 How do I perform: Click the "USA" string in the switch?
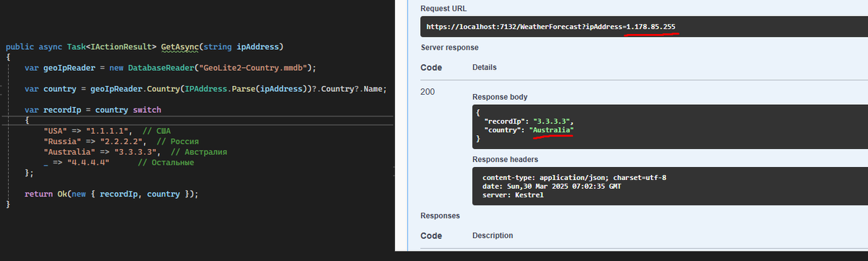[x=56, y=131]
